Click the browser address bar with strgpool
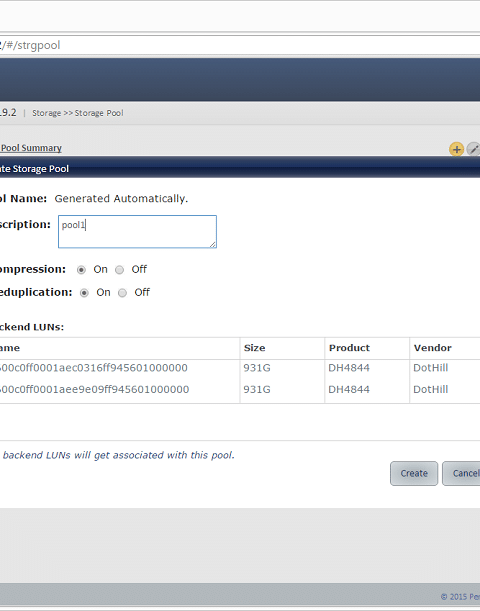The image size is (480, 611). (x=240, y=45)
